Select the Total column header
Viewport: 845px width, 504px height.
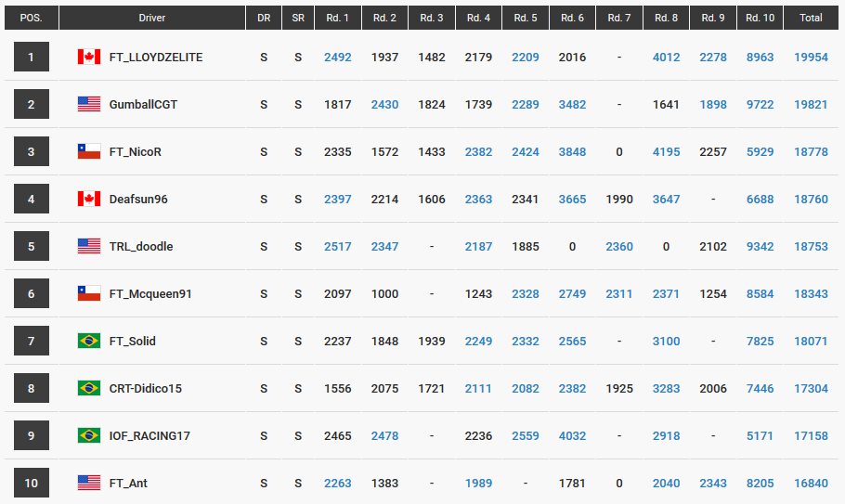(x=811, y=18)
